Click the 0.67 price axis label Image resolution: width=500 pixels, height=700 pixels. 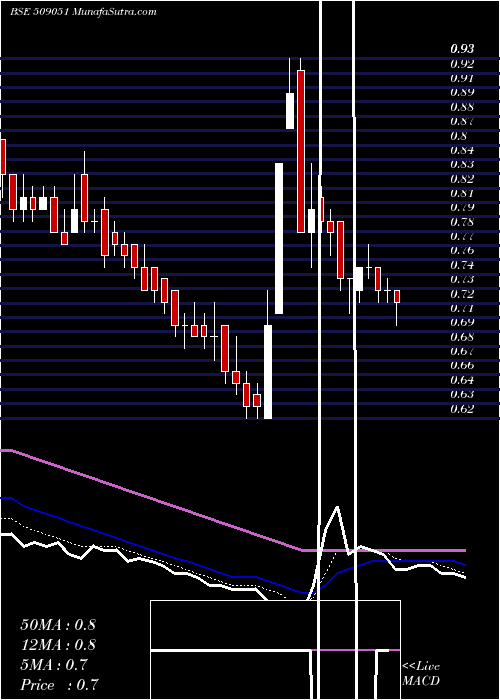462,351
